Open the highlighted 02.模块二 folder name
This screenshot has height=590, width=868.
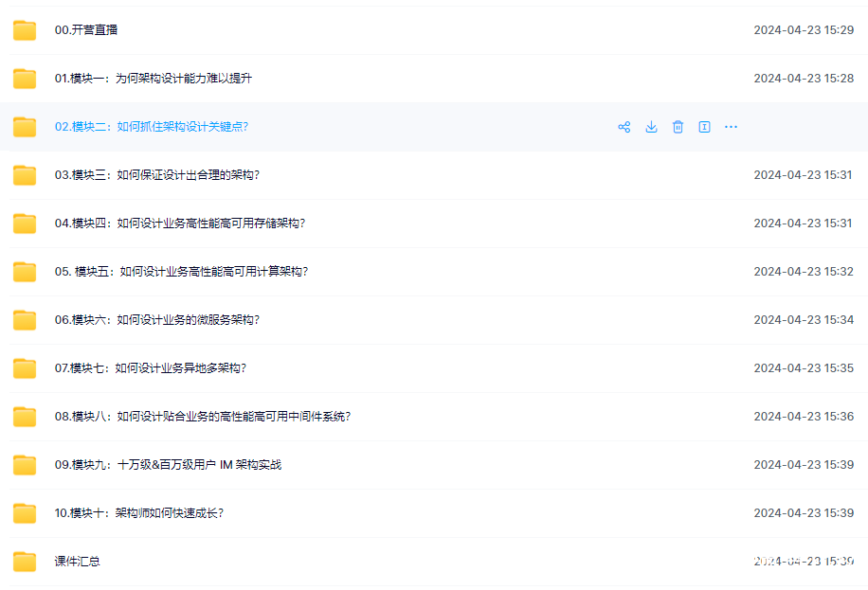point(151,127)
